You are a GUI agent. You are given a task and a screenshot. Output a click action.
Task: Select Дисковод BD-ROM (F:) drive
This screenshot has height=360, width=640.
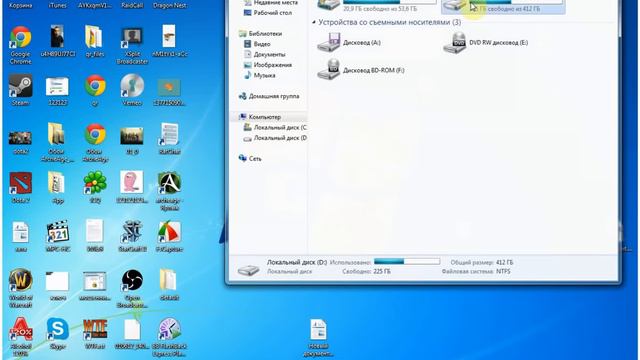tap(361, 69)
